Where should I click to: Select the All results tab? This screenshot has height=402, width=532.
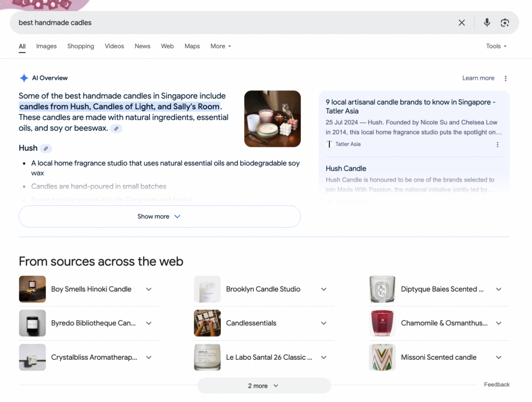tap(22, 46)
